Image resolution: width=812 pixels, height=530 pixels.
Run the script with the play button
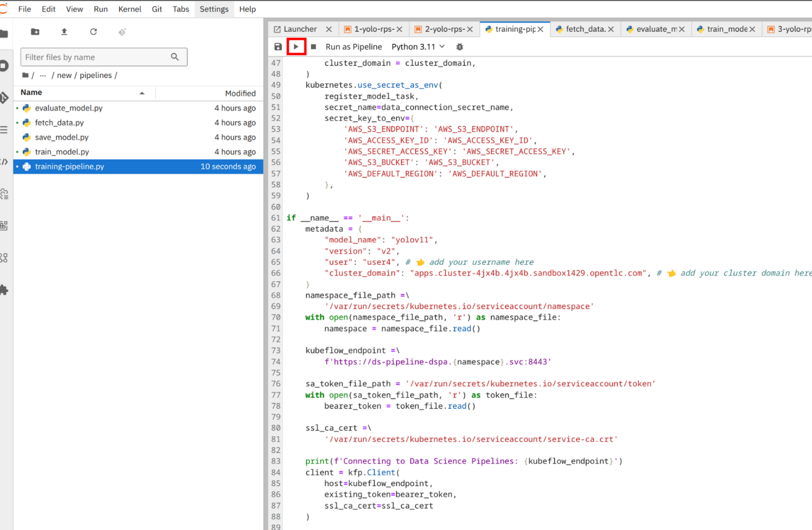coord(296,47)
